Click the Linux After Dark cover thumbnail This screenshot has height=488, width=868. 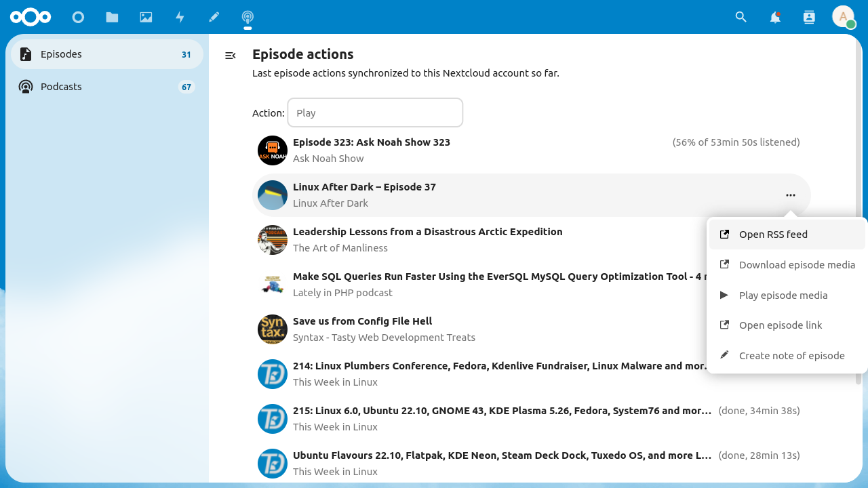point(273,195)
